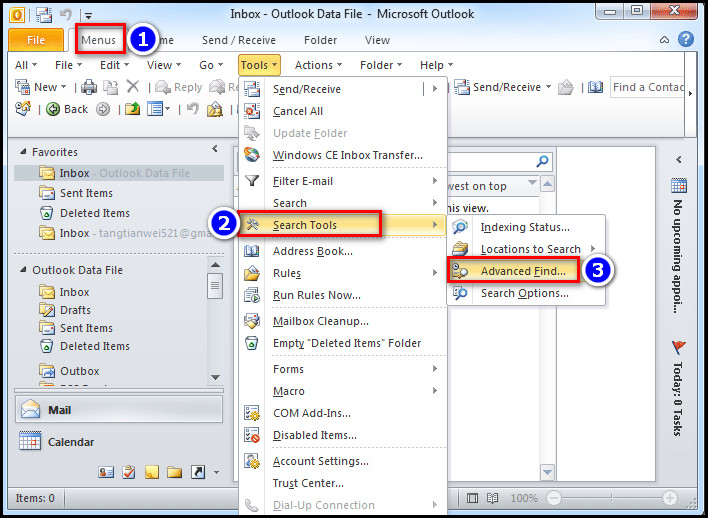Image resolution: width=708 pixels, height=518 pixels.
Task: Click the red flag tasks icon in To-Do bar
Action: coord(679,347)
